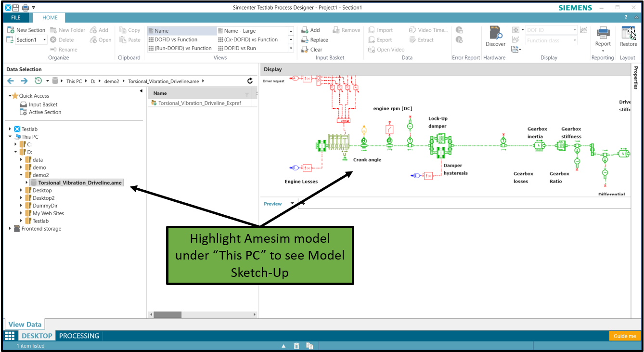
Task: Refresh the Data Selection browser
Action: point(250,81)
